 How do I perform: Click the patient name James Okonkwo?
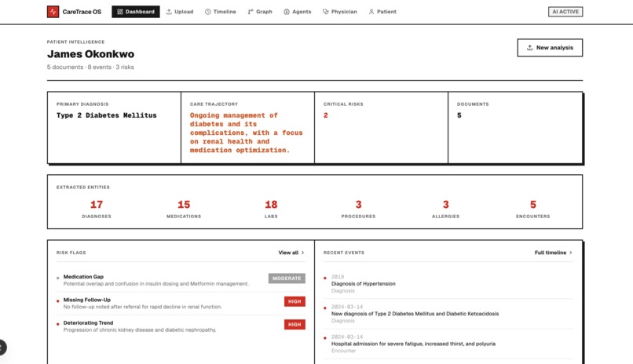pos(91,54)
